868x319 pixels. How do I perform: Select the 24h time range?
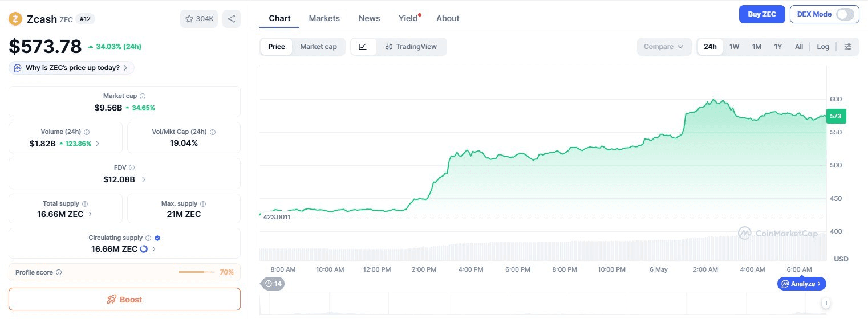click(710, 47)
